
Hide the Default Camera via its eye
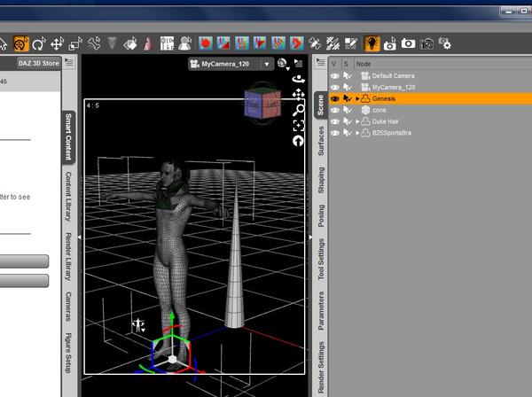[335, 76]
